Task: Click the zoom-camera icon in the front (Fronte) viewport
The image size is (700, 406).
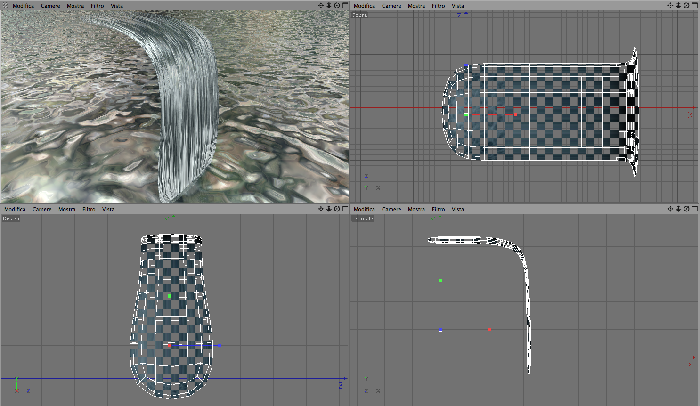Action: tap(679, 209)
